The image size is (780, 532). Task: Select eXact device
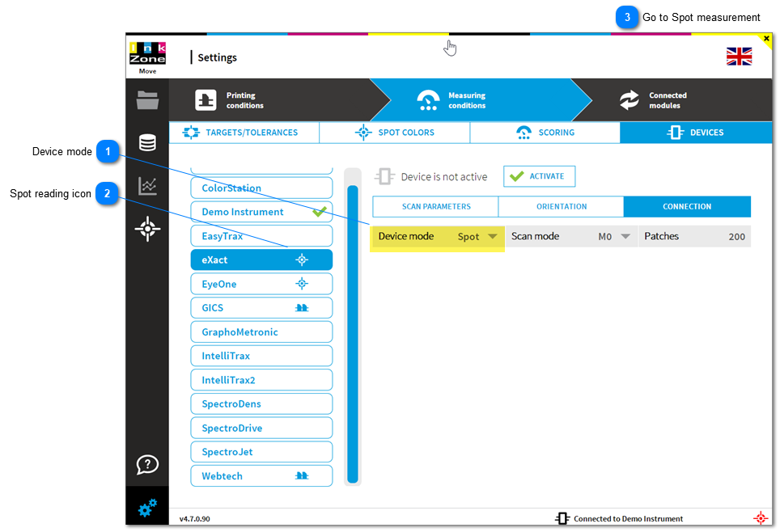(x=261, y=260)
